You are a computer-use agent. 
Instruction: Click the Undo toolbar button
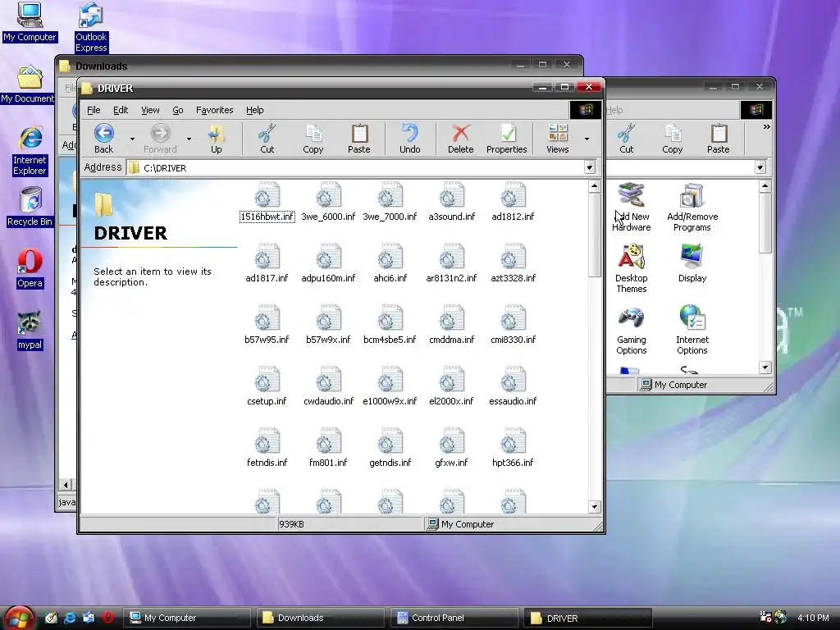pyautogui.click(x=410, y=139)
